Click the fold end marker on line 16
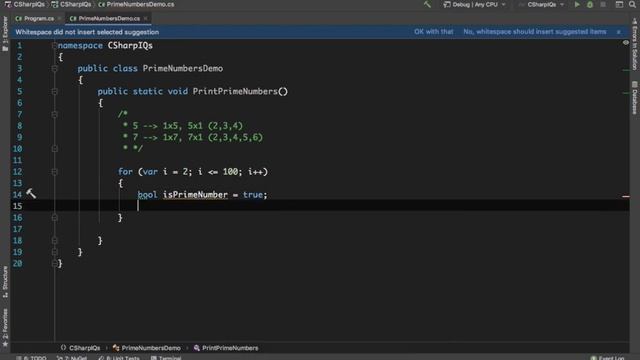The width and height of the screenshot is (640, 360). pos(54,218)
